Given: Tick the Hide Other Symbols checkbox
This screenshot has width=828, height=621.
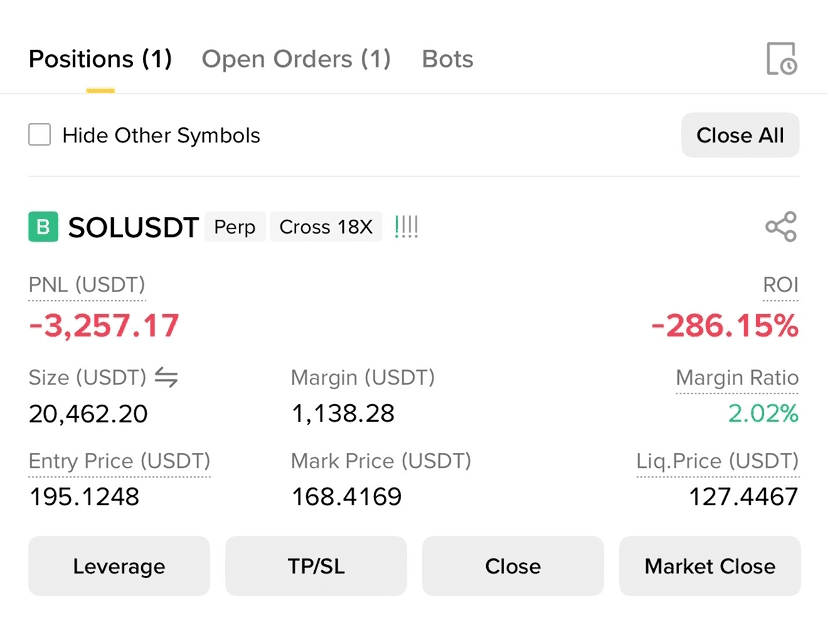Looking at the screenshot, I should click(x=40, y=135).
